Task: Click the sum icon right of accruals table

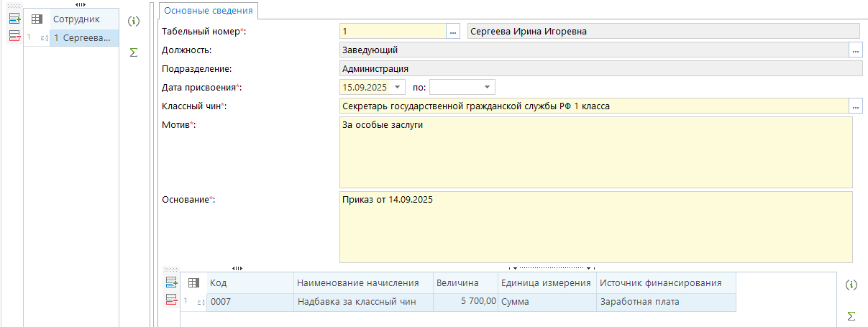Action: (x=851, y=316)
